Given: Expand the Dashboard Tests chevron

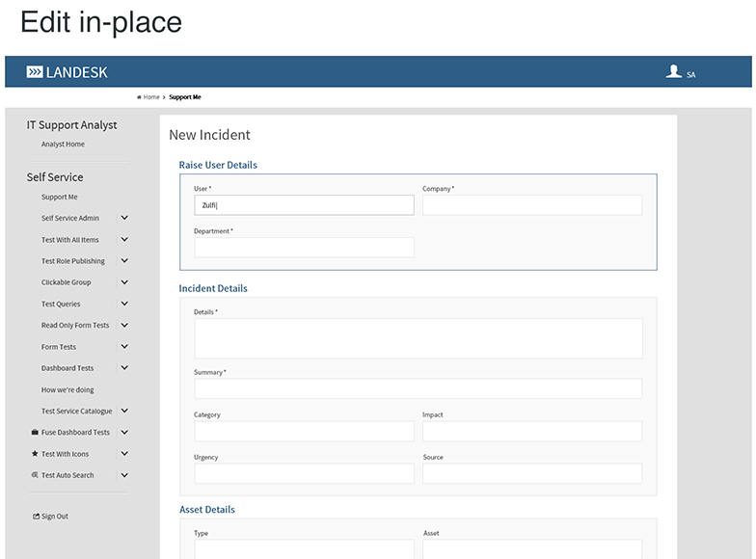Looking at the screenshot, I should pos(124,368).
